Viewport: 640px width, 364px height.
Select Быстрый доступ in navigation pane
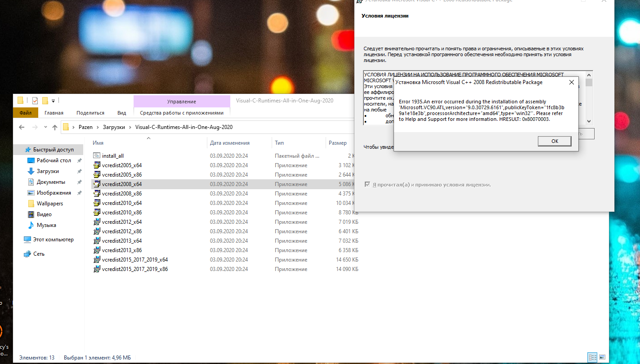49,150
